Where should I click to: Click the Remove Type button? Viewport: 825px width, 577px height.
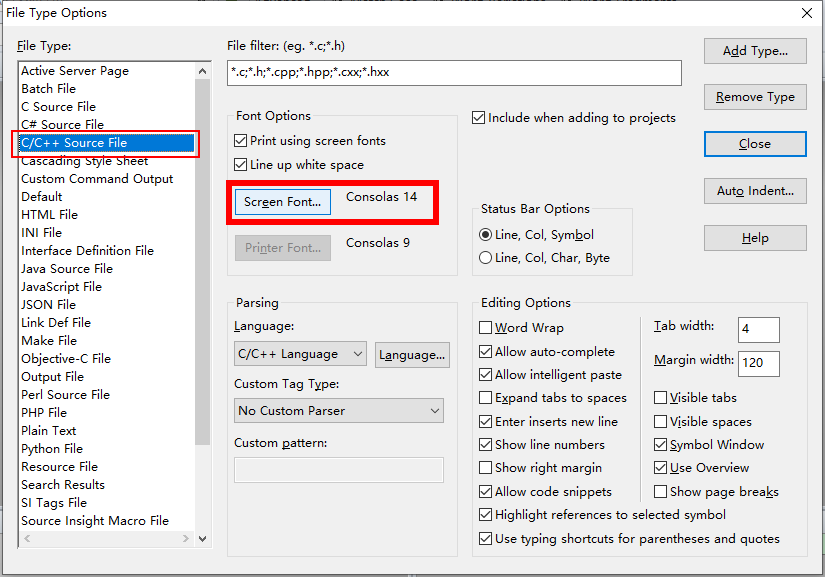[754, 96]
